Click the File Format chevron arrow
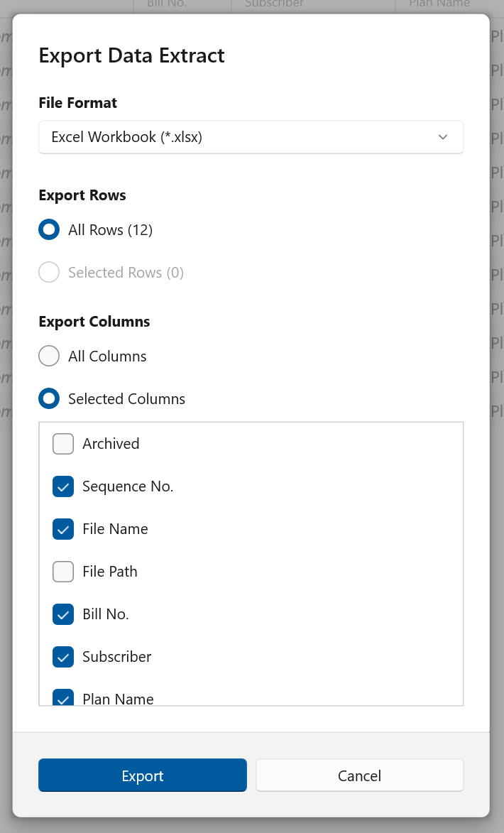The image size is (504, 833). click(x=443, y=137)
